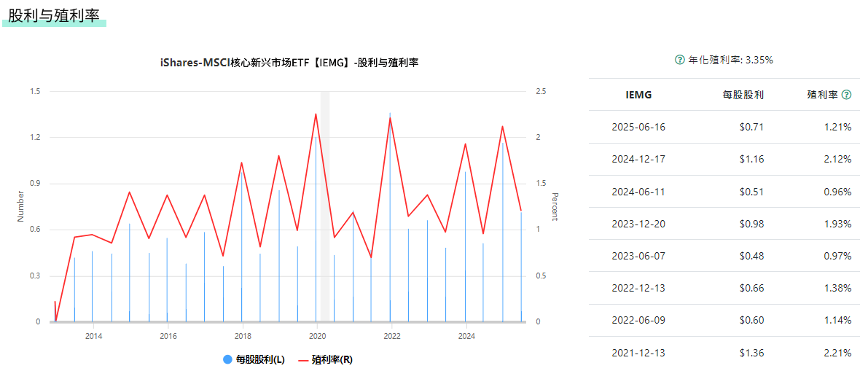Toggle 殖利率(R) legend series
Viewport: 868px width, 371px height.
(x=325, y=359)
